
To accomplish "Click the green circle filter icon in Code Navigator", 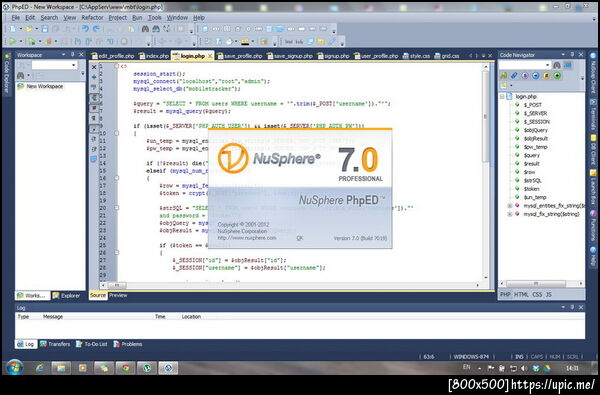I will click(x=557, y=76).
